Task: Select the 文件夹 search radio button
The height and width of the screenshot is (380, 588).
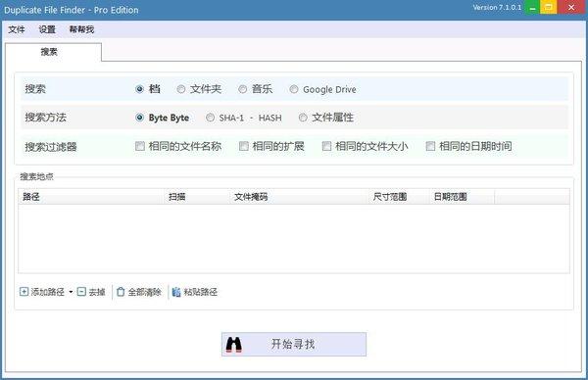Action: coord(180,89)
